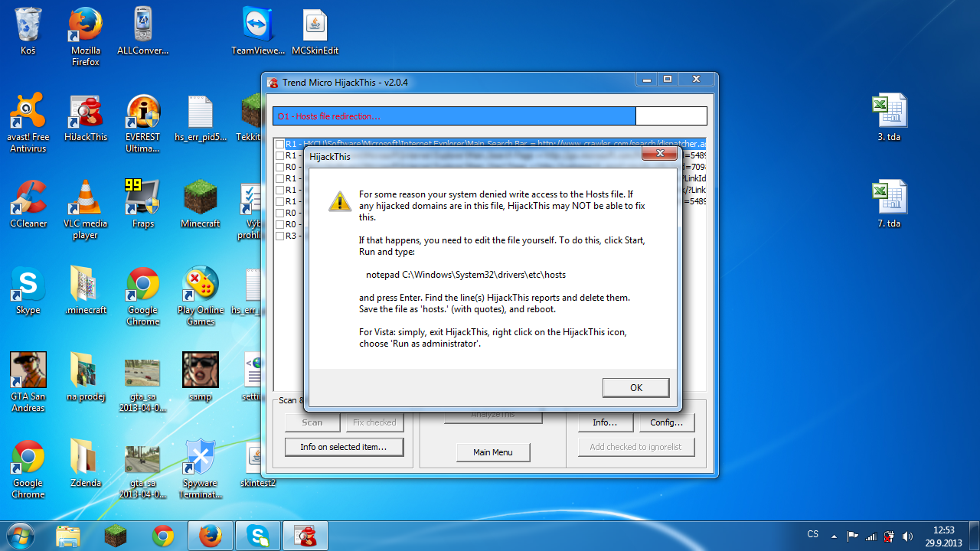The width and height of the screenshot is (980, 551).
Task: Switch to Firefox on the taskbar
Action: coord(211,536)
